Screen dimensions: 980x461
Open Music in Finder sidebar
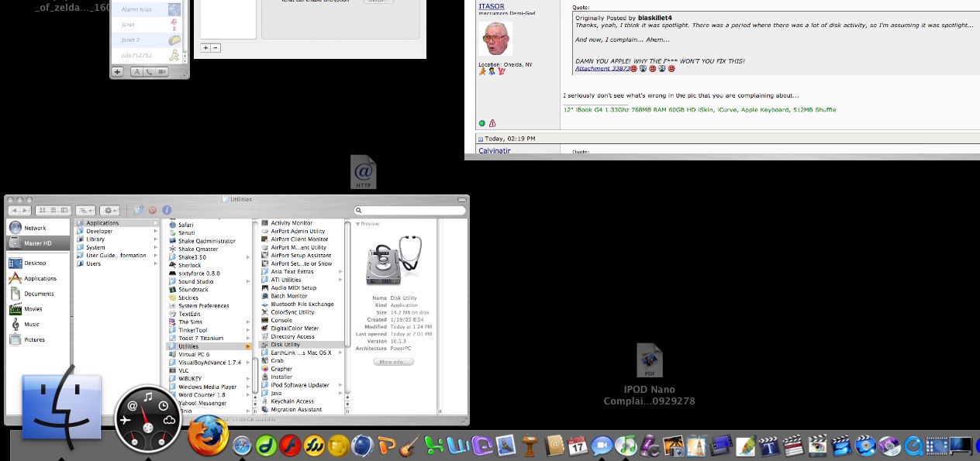point(38,325)
